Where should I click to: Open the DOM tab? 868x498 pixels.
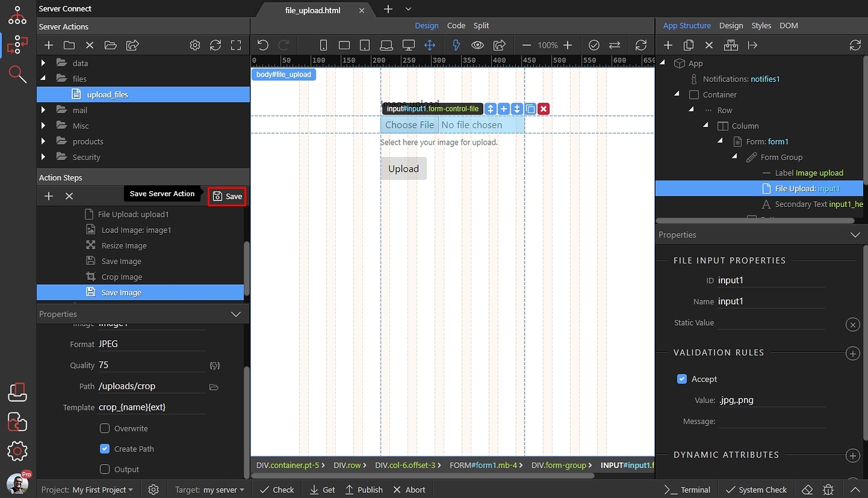point(789,26)
